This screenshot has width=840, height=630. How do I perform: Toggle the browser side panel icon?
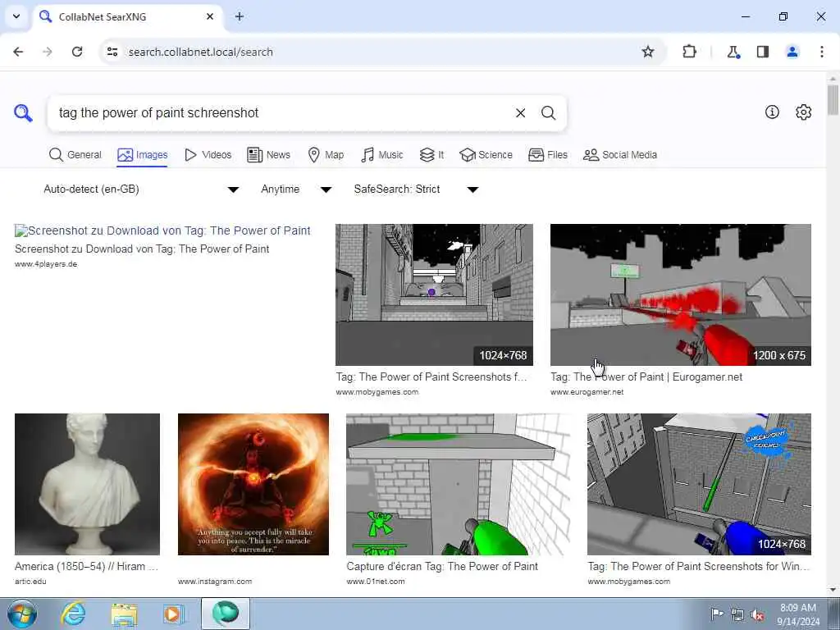763,52
